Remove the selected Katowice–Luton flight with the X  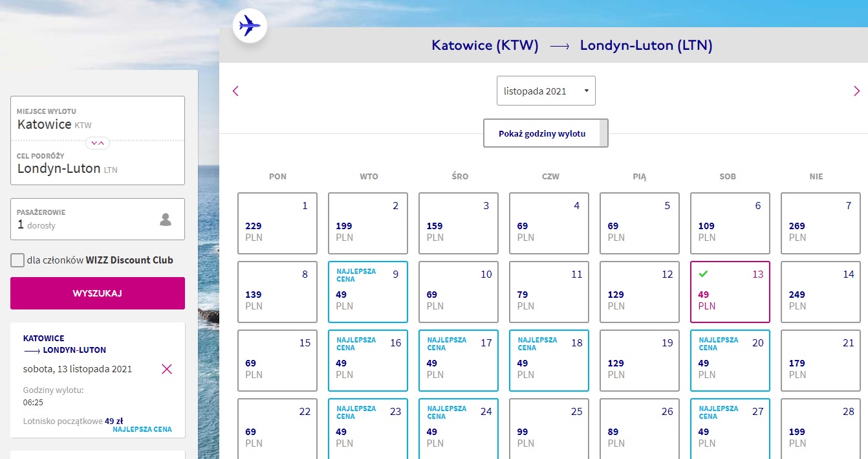[167, 369]
